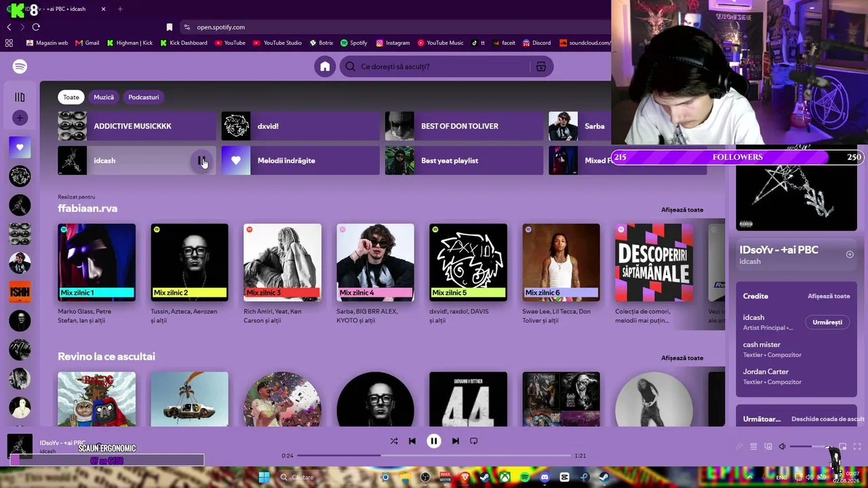The image size is (868, 488).
Task: Open the Browse icon in the search bar
Action: click(x=540, y=66)
